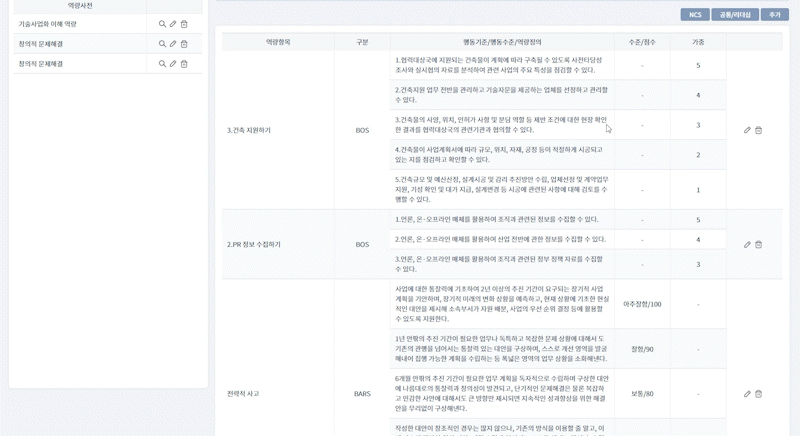This screenshot has height=436, width=800.
Task: Select the 잘함/90 level cell
Action: click(642, 349)
